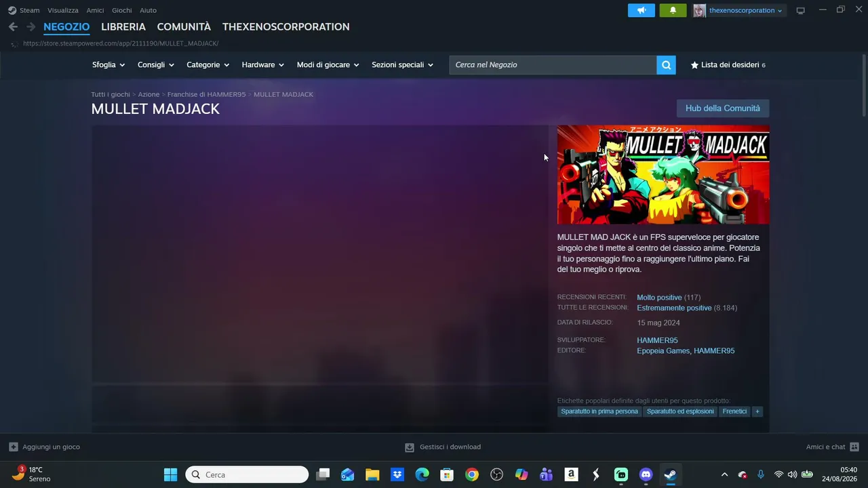The height and width of the screenshot is (488, 868).
Task: Open File Explorer from the taskbar
Action: (x=372, y=474)
